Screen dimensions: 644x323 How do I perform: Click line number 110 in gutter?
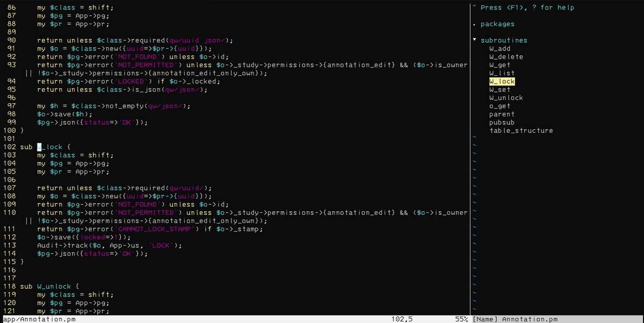(x=9, y=212)
